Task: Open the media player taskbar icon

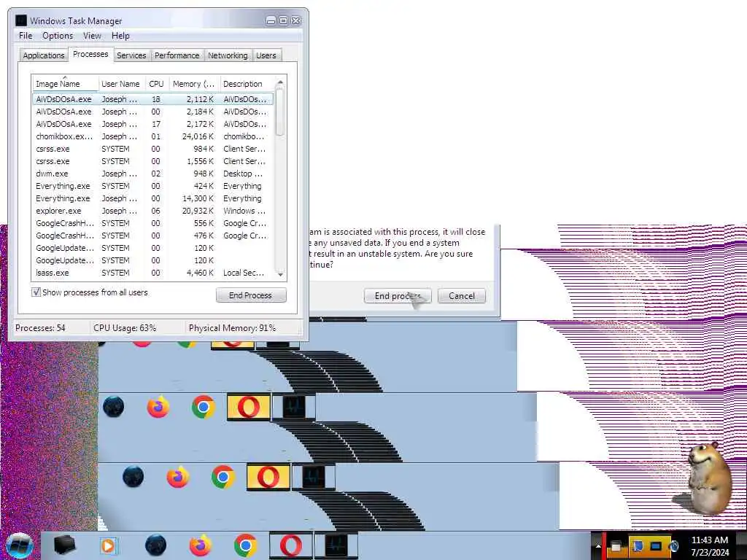Action: pos(109,545)
